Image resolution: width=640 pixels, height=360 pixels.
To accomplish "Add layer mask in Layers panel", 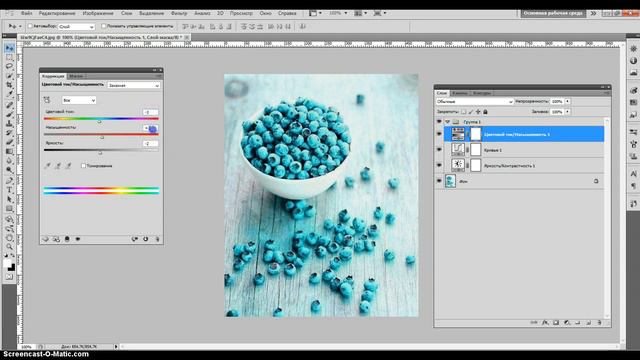I will click(x=556, y=322).
